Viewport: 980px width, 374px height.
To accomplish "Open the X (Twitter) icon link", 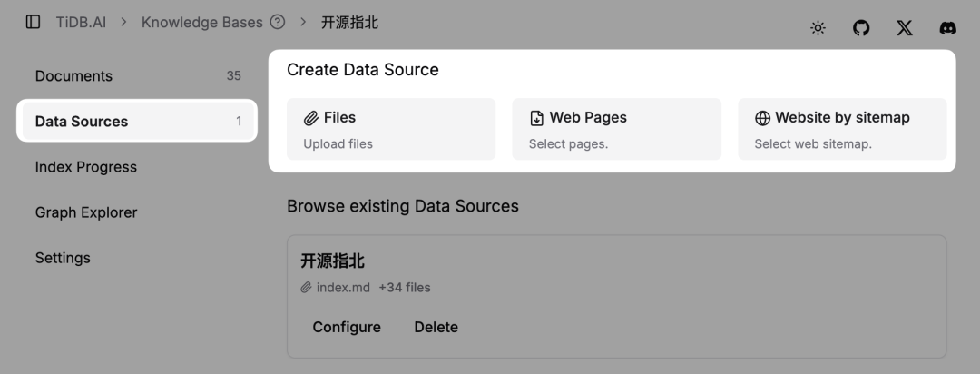I will pos(905,28).
